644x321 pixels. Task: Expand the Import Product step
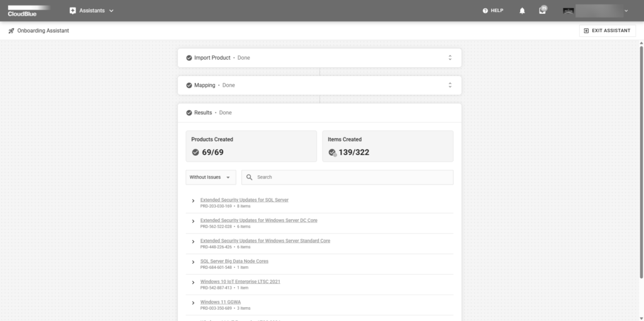click(x=450, y=58)
